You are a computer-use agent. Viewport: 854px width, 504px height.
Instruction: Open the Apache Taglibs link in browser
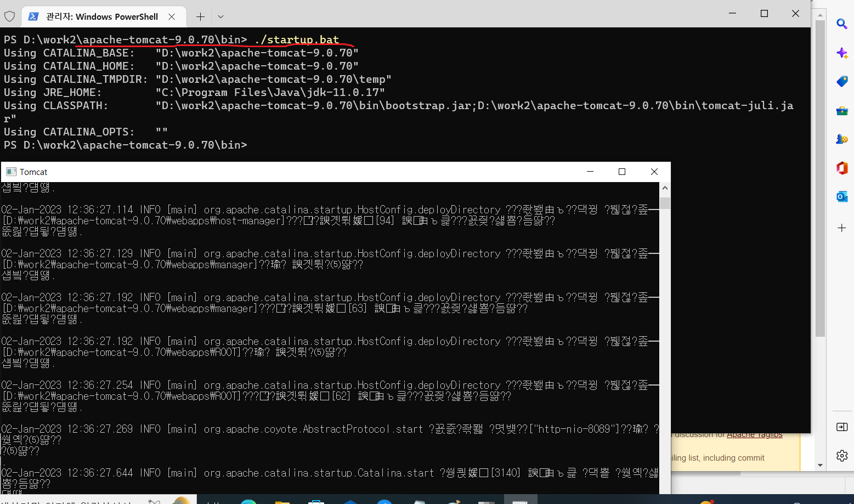755,434
